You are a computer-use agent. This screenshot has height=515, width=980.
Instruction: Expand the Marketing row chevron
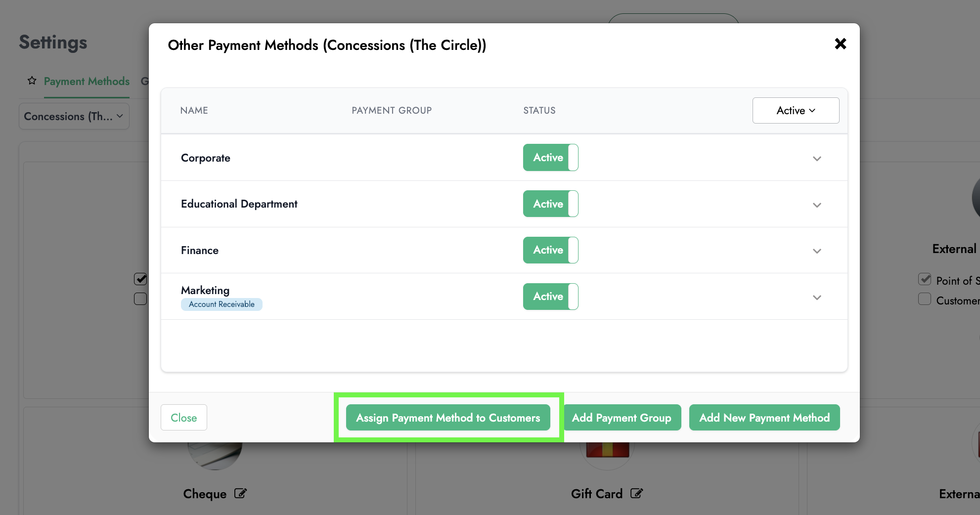coord(817,298)
